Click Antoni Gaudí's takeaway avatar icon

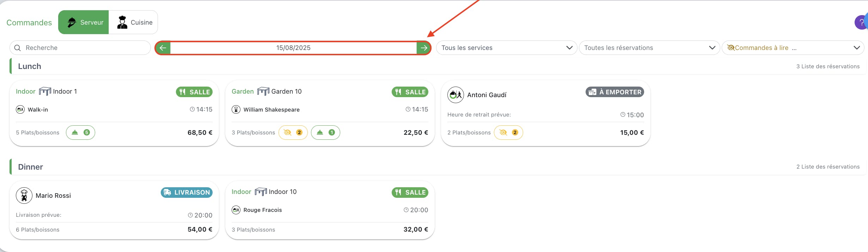[x=456, y=95]
